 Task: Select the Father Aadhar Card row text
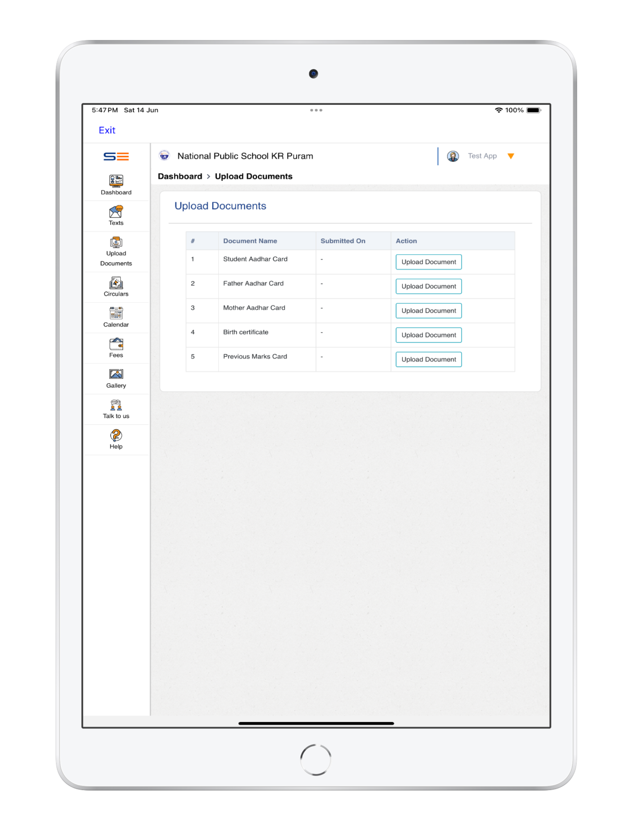click(253, 283)
